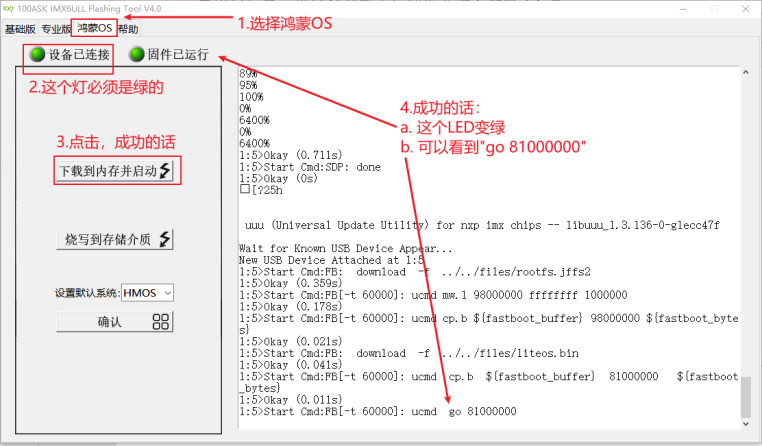Viewport: 762px width, 446px height.
Task: Open the 帮助 tab
Action: coord(128,29)
